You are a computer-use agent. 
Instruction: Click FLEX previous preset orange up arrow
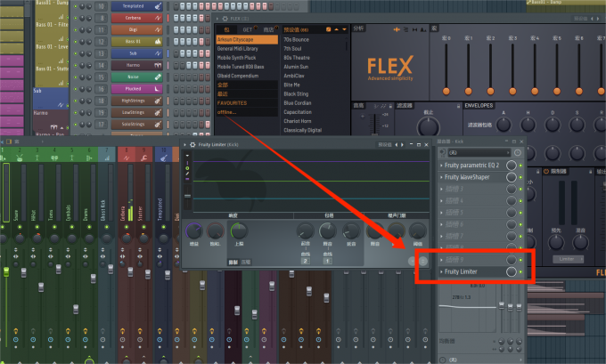[x=336, y=29]
